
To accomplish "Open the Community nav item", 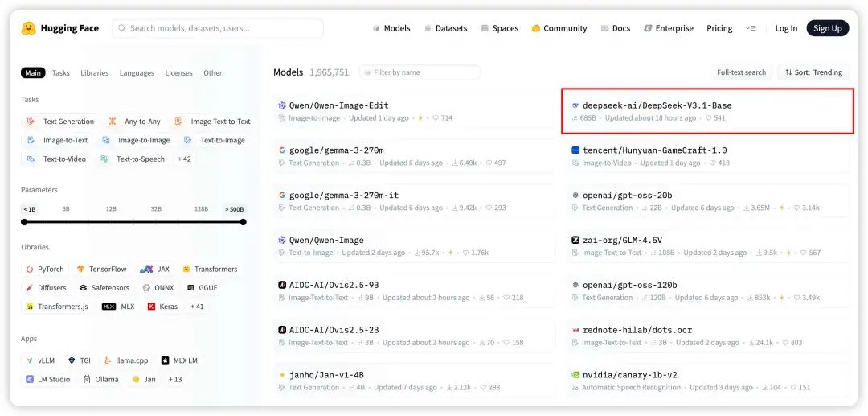I will pos(559,28).
